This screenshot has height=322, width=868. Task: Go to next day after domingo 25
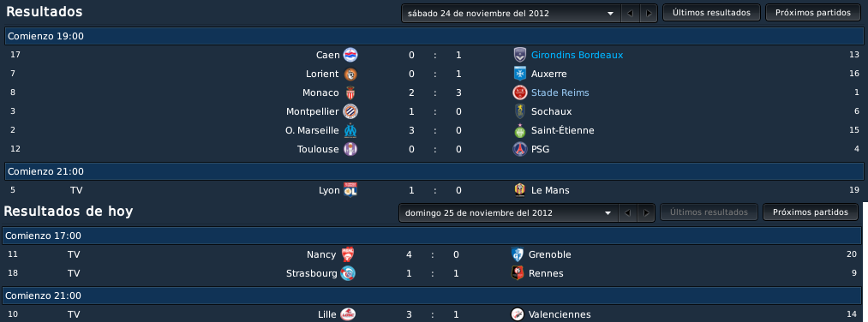pos(645,212)
